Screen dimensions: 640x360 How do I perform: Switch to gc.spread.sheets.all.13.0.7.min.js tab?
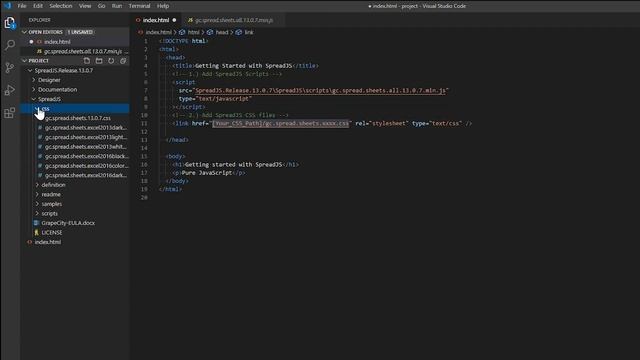point(234,20)
